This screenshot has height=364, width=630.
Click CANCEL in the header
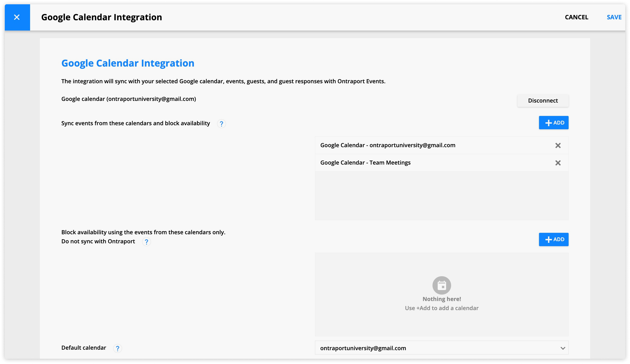point(577,17)
